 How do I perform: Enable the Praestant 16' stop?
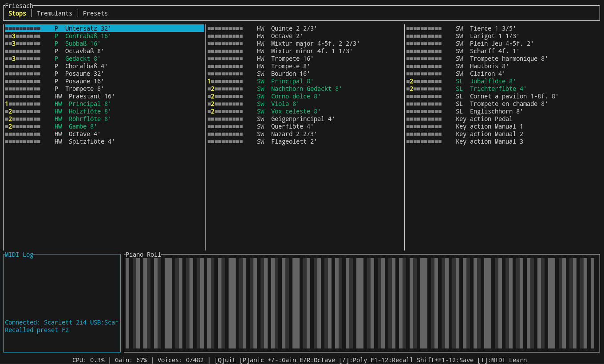(104, 96)
